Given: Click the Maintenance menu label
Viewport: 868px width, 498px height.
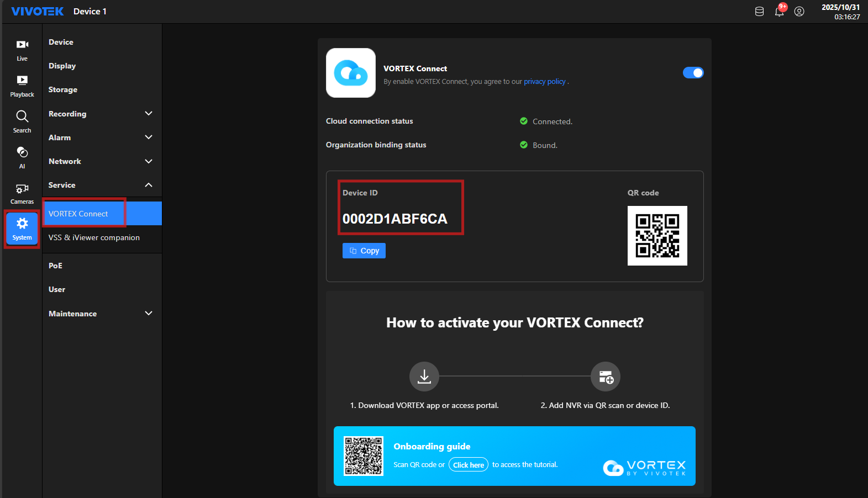Looking at the screenshot, I should [72, 314].
